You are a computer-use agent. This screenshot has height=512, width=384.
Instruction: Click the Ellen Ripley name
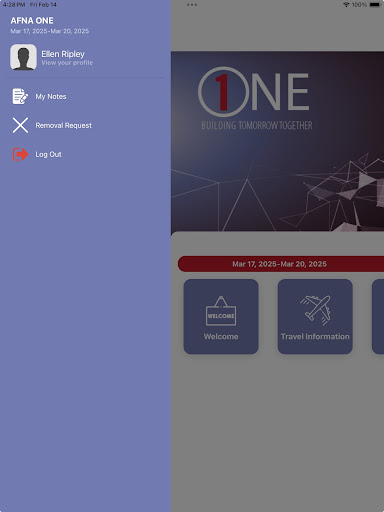63,54
